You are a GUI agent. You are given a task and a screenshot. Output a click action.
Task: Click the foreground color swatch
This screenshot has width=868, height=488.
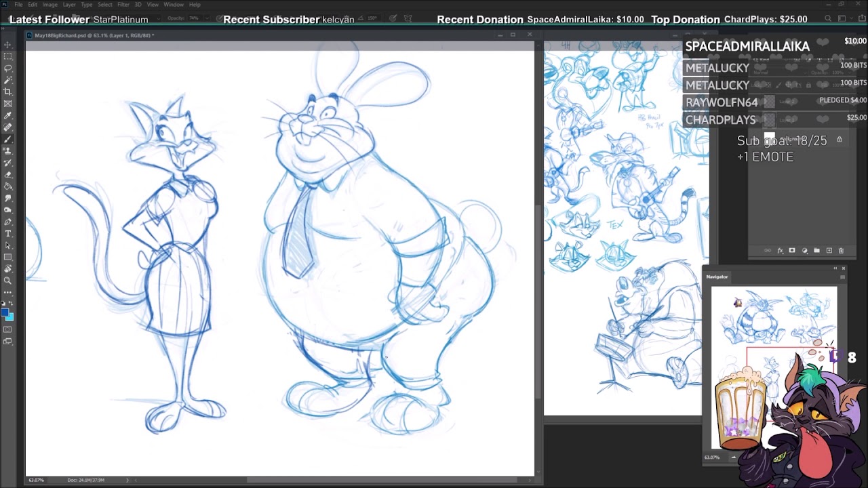pyautogui.click(x=5, y=313)
